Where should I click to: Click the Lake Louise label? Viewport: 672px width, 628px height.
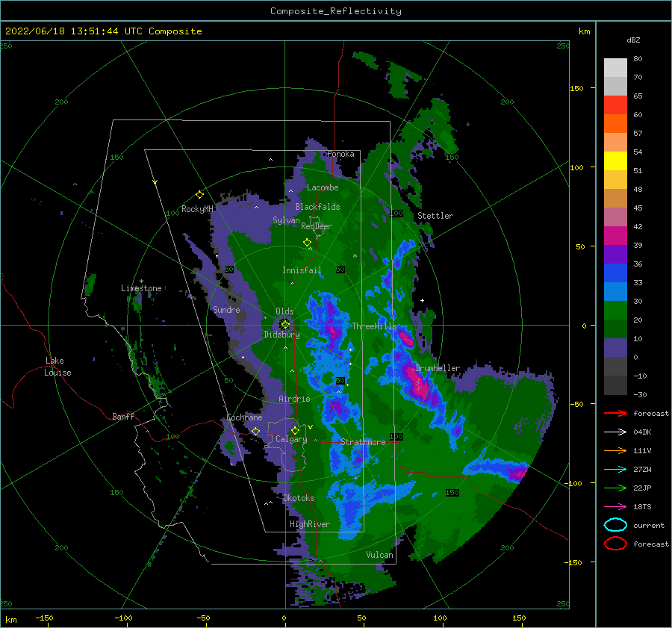click(57, 367)
